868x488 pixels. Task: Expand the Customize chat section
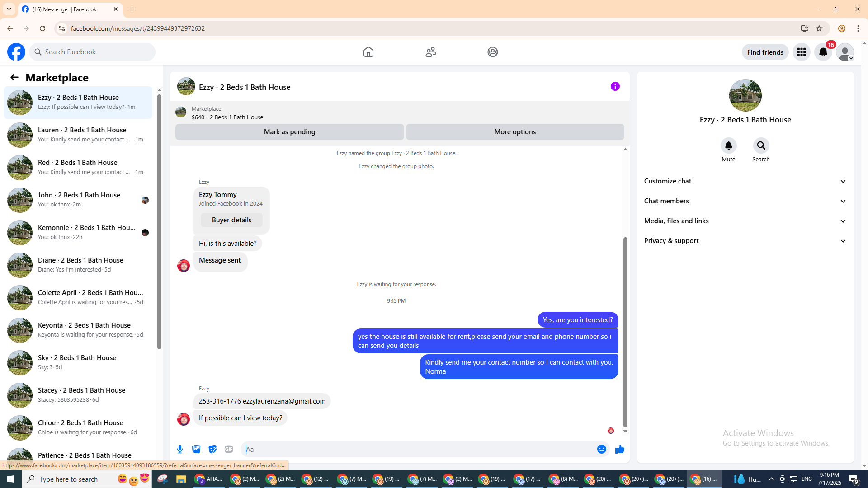745,181
